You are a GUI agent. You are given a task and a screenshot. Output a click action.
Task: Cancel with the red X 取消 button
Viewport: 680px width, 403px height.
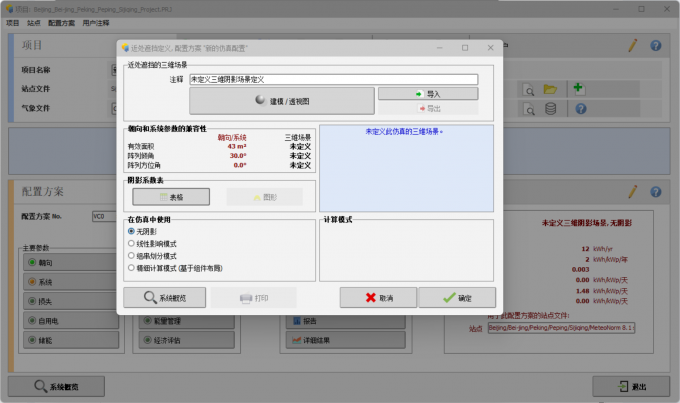tap(378, 298)
